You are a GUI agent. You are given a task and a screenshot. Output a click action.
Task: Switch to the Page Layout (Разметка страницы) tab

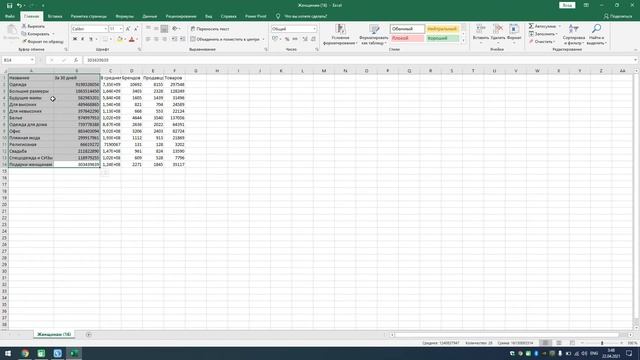[x=89, y=16]
